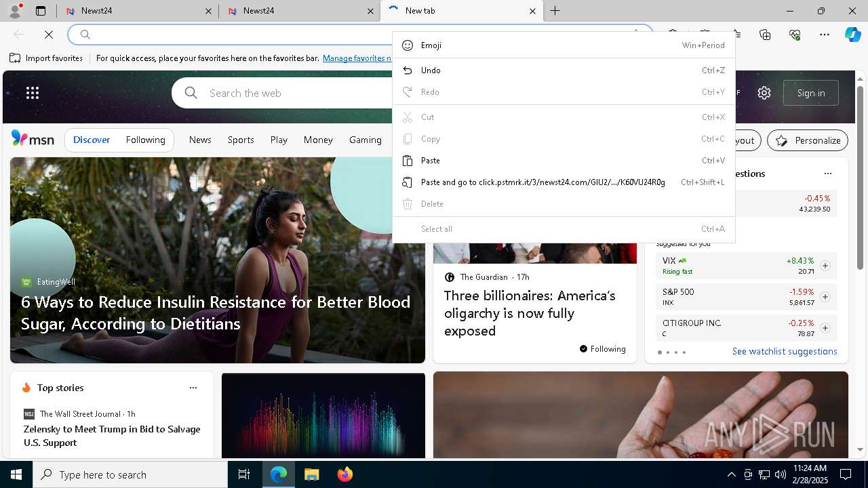Open the Insulin Resistance article

coord(216,312)
